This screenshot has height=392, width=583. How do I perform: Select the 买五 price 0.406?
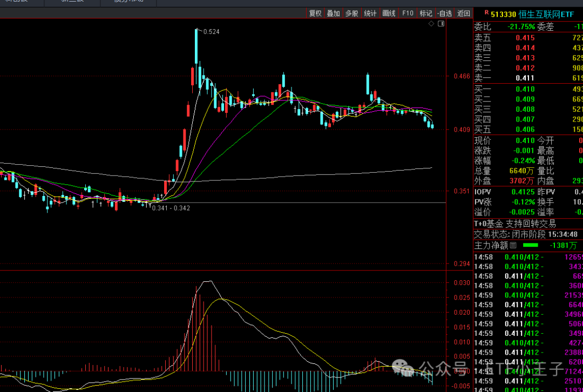click(x=525, y=130)
